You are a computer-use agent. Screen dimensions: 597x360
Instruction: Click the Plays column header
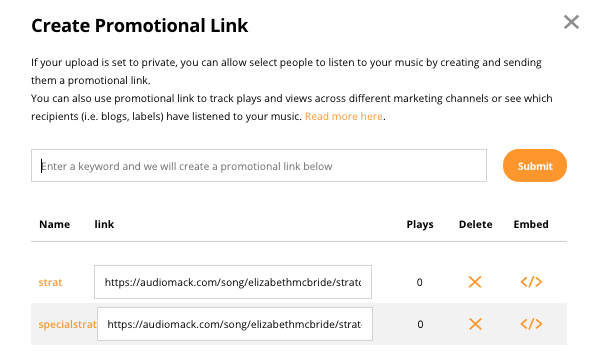pyautogui.click(x=420, y=225)
